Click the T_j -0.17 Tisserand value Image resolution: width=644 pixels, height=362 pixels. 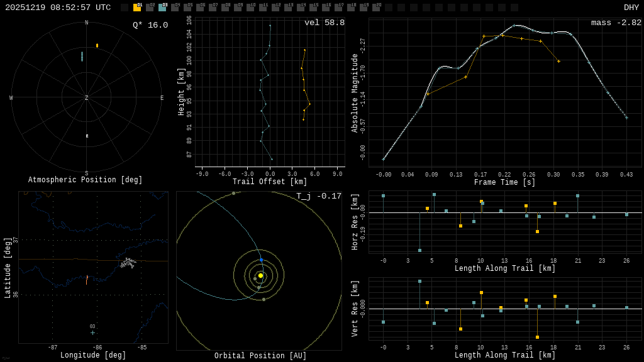point(319,196)
